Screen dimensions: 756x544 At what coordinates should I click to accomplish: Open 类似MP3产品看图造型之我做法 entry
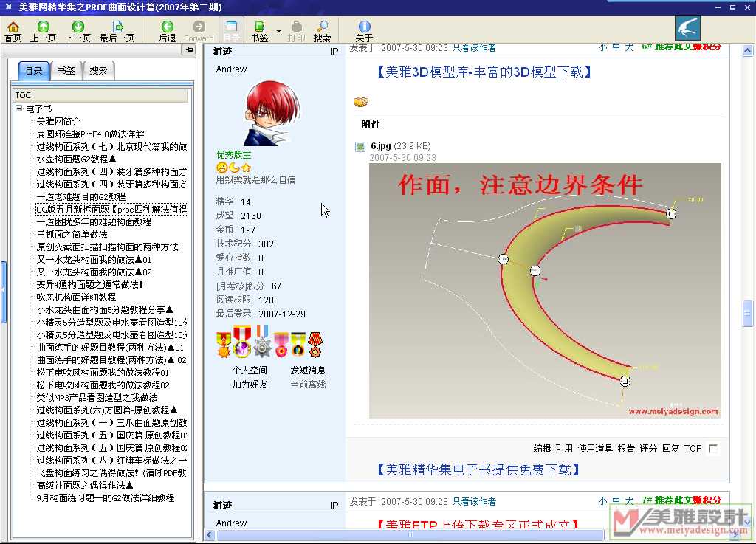tap(97, 398)
